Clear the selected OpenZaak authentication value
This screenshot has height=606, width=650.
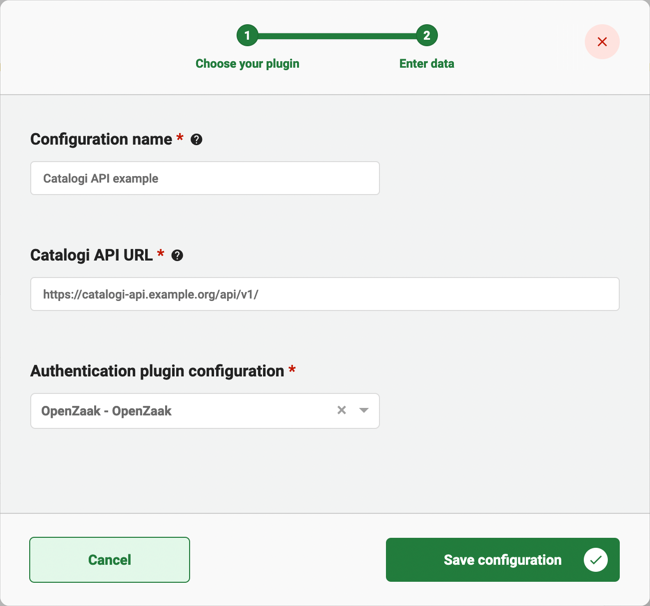point(341,411)
